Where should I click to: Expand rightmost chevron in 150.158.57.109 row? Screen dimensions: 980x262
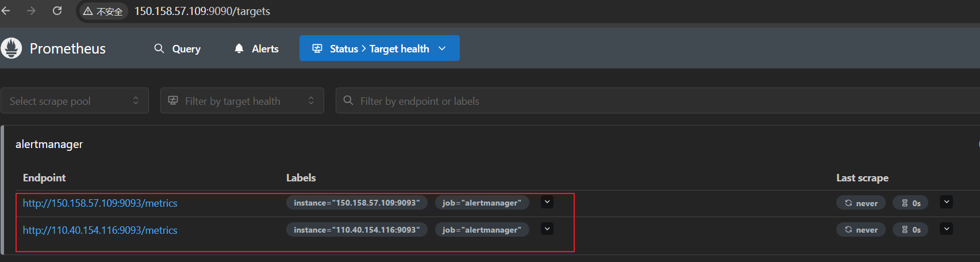coord(946,202)
